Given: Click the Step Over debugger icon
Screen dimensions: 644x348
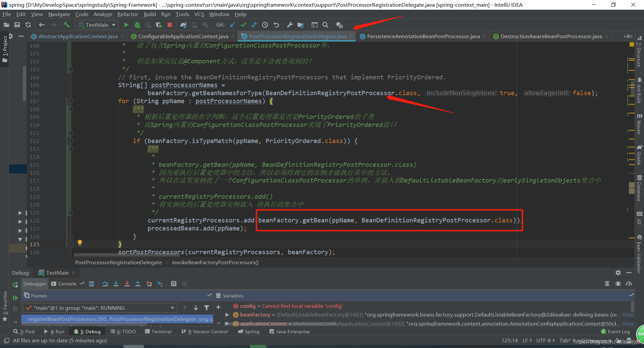Looking at the screenshot, I should pos(105,284).
